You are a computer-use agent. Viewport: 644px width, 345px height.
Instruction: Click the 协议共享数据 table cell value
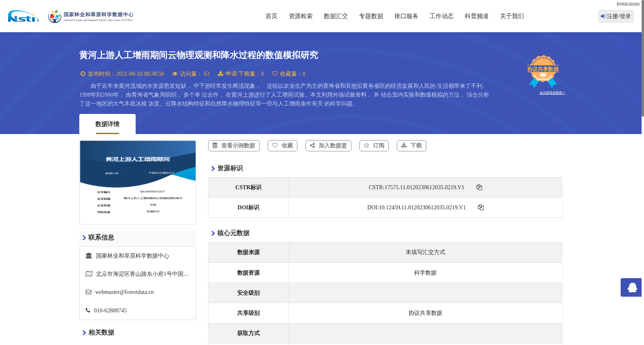click(425, 313)
